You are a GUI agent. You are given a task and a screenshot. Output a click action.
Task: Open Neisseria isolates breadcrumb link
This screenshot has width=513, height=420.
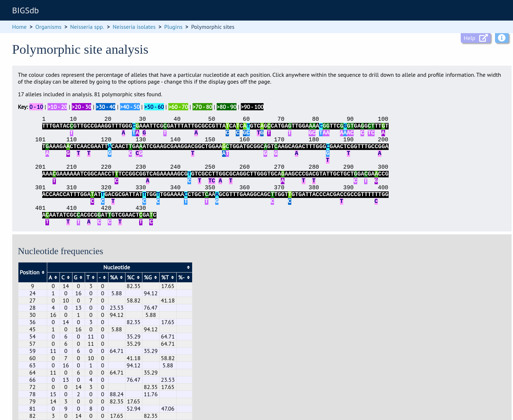[134, 27]
